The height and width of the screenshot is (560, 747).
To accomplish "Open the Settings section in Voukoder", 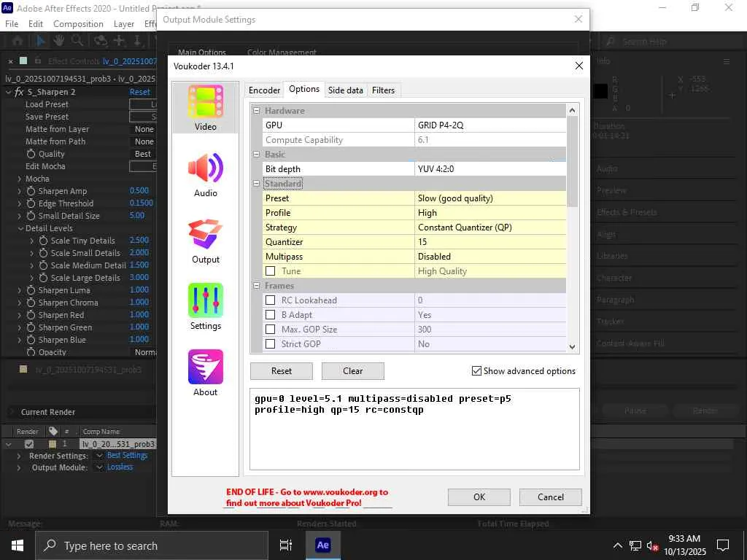I will (205, 307).
